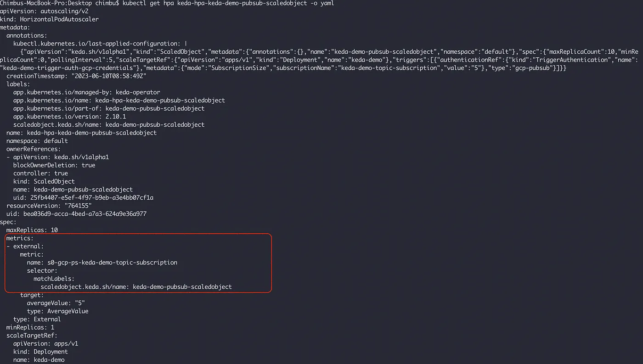This screenshot has width=643, height=364.
Task: Click the metrics key in the red box
Action: click(20, 238)
